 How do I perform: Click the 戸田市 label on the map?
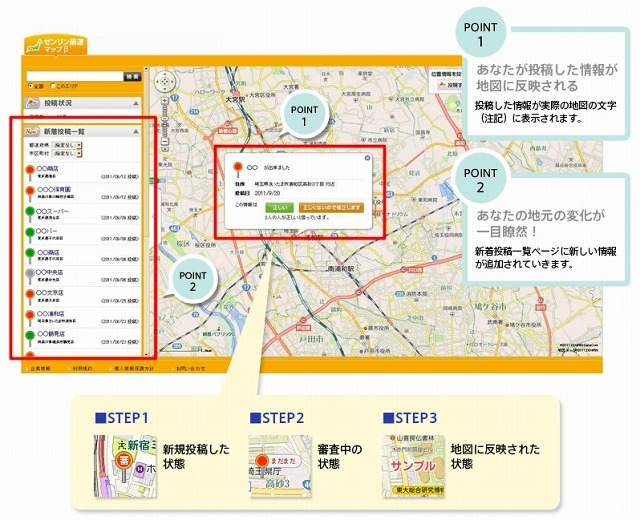point(311,340)
